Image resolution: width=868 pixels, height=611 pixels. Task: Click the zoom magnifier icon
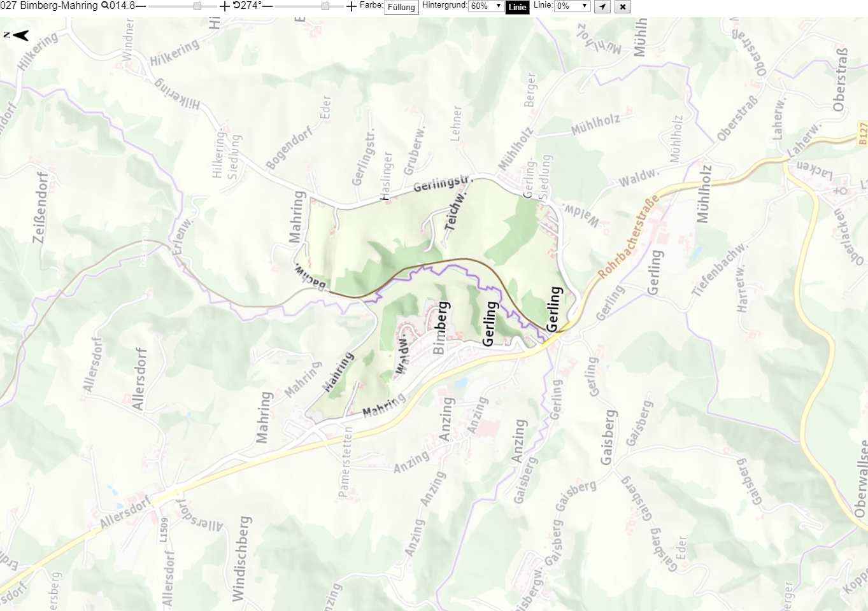click(105, 6)
